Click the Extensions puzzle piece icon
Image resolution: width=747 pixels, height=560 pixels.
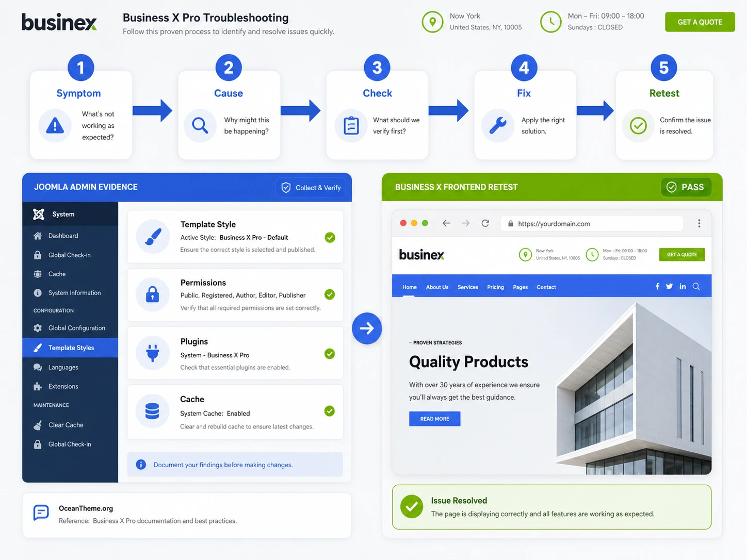click(38, 386)
